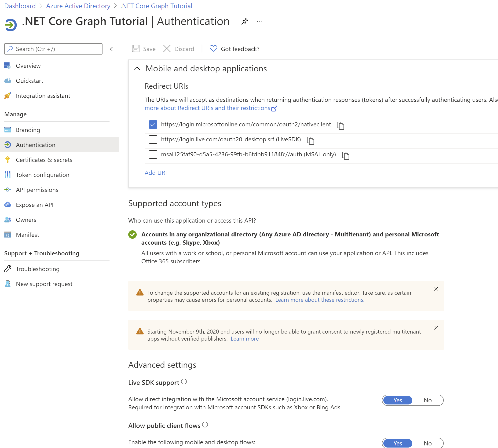This screenshot has height=448, width=498.
Task: Copy the nativeclient redirect URI
Action: [341, 125]
